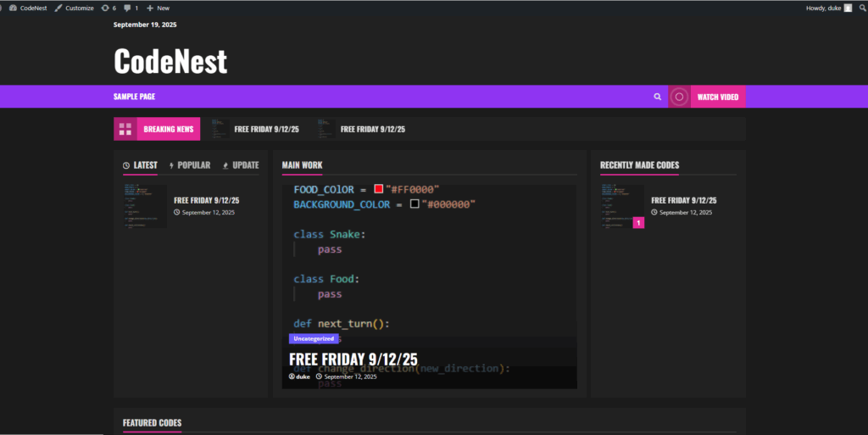Expand the New content menu
The width and height of the screenshot is (868, 435).
point(158,8)
